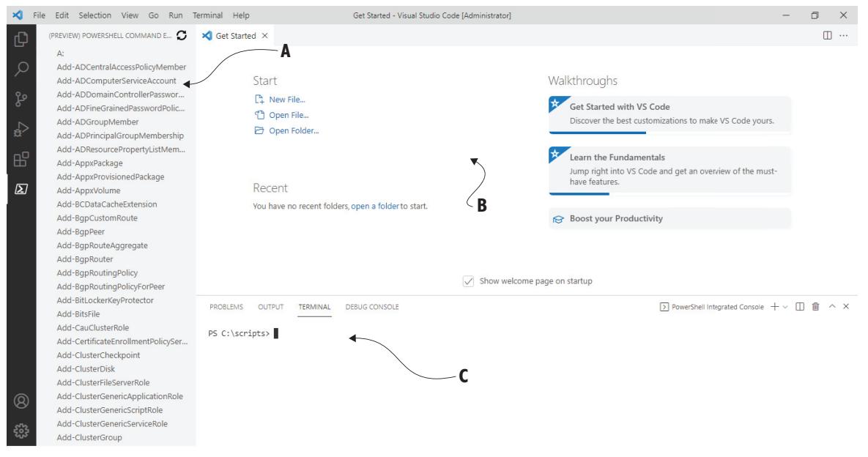868x457 pixels.
Task: Refresh the PowerShell command explorer list
Action: pos(182,35)
